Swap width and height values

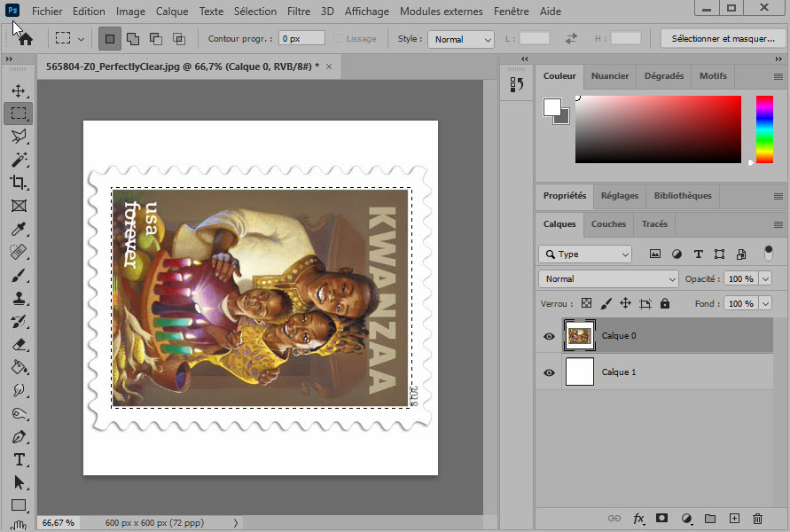click(x=571, y=39)
